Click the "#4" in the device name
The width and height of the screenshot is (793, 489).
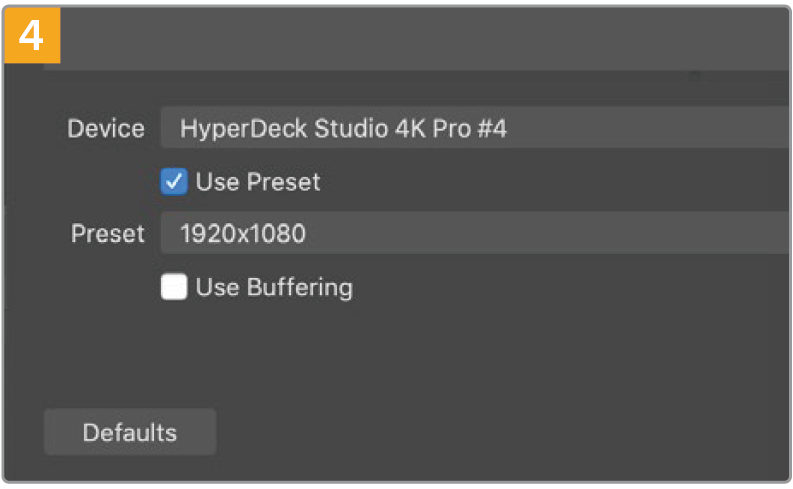(x=491, y=129)
